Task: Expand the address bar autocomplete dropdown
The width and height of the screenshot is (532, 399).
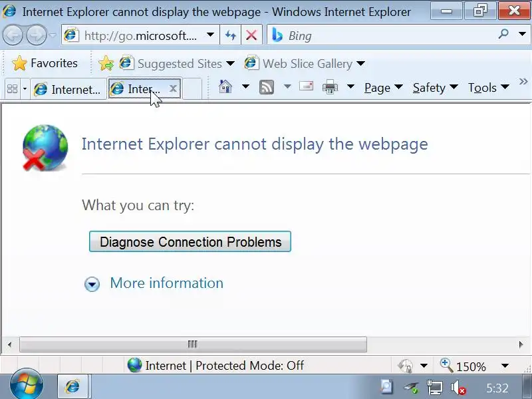Action: pos(210,35)
